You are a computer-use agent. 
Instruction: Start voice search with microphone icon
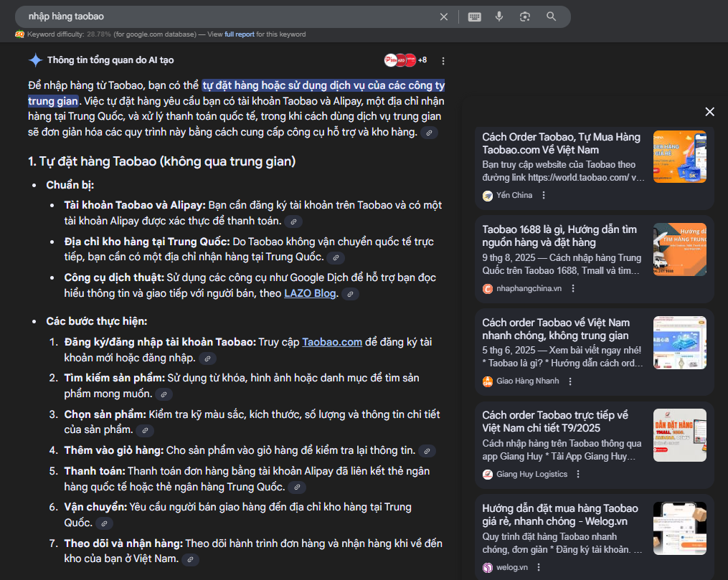click(499, 16)
